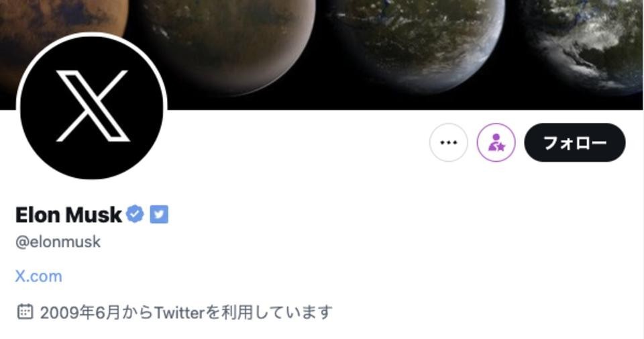Click the word Twitter in the join line
This screenshot has width=644, height=339.
tap(179, 313)
